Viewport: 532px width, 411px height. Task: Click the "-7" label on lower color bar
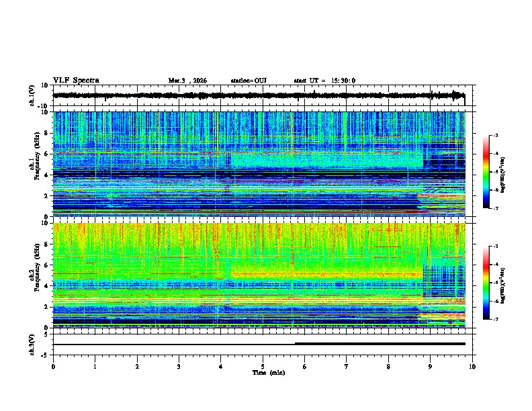(x=496, y=320)
